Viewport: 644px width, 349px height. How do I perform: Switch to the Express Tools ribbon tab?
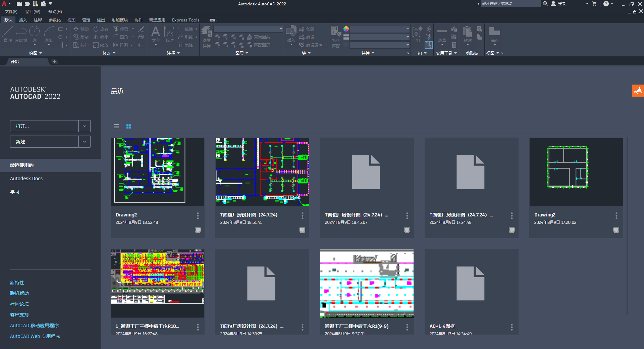[x=185, y=20]
